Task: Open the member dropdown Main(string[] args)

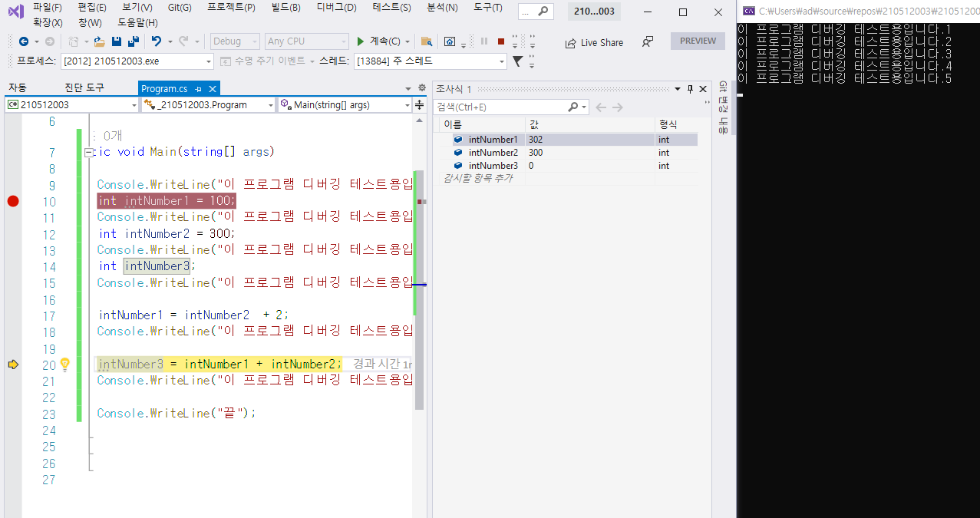Action: click(345, 105)
